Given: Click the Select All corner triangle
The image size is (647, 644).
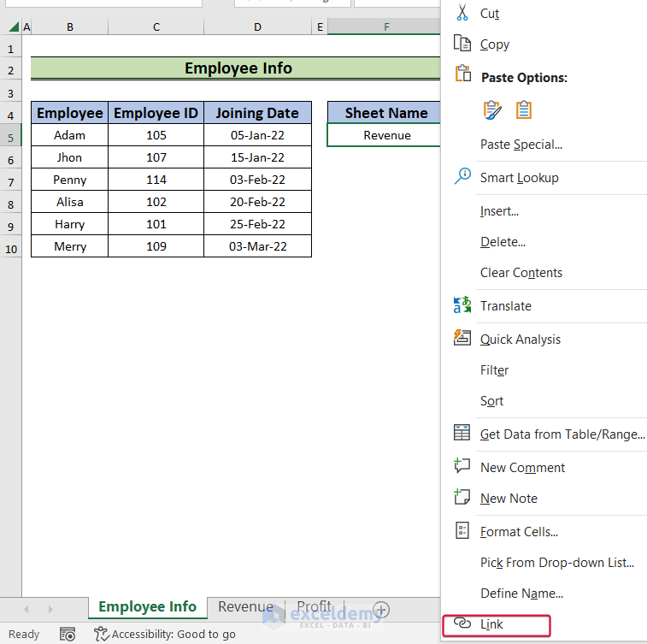Looking at the screenshot, I should pyautogui.click(x=14, y=27).
